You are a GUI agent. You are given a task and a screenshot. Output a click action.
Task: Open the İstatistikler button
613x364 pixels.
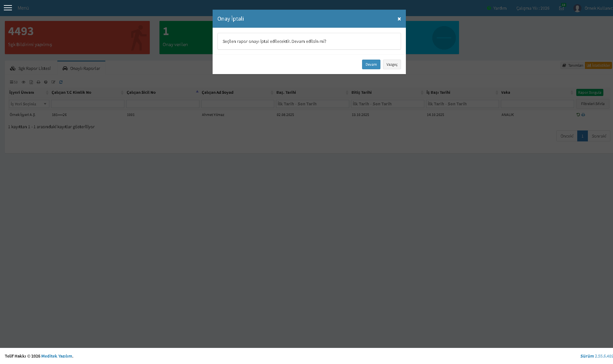[598, 65]
